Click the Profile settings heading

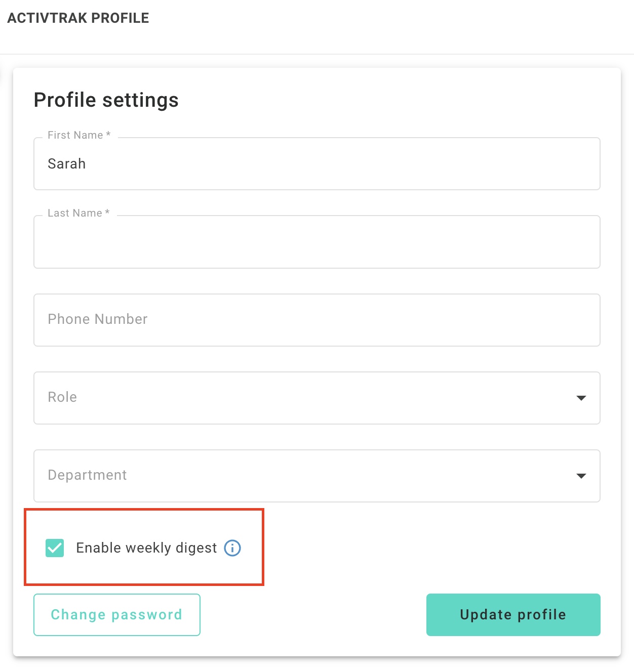click(106, 100)
